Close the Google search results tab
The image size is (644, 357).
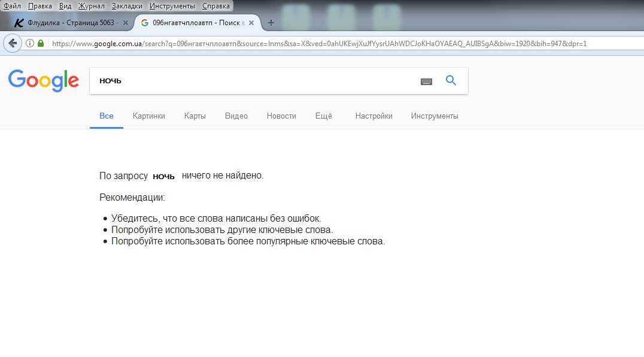[251, 23]
